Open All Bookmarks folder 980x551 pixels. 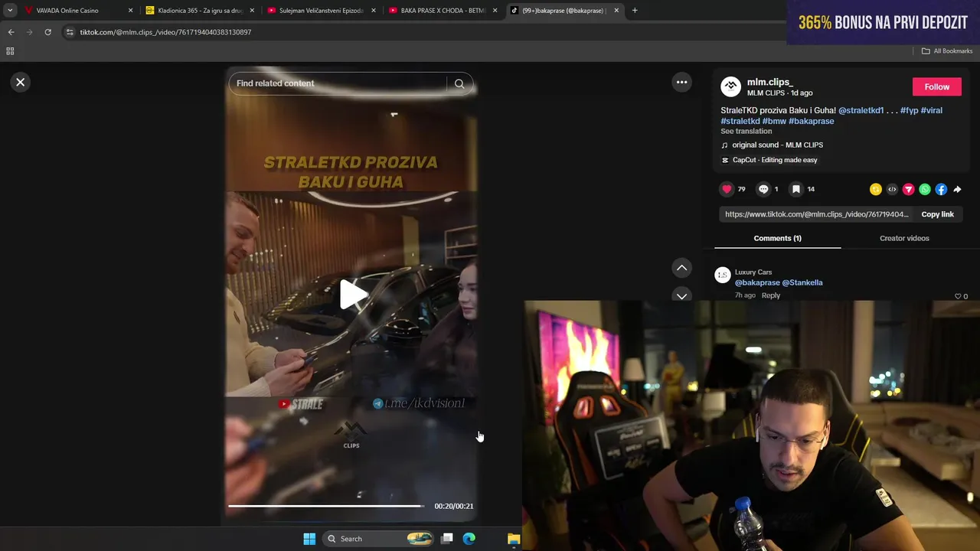pos(947,51)
